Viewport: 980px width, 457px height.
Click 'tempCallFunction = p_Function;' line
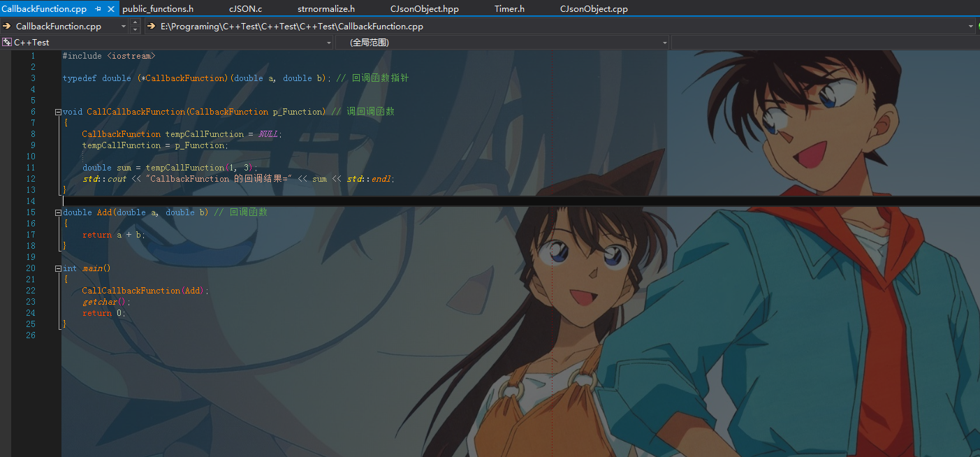coord(154,145)
